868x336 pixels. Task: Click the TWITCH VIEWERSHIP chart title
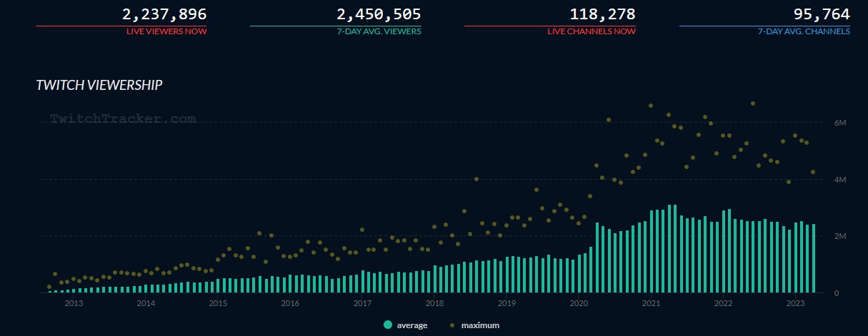click(x=99, y=86)
